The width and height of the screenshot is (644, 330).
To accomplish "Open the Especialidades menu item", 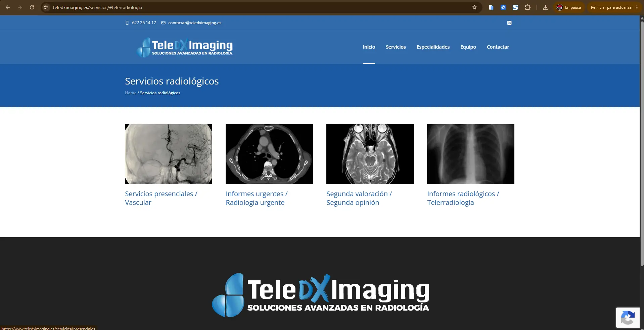I will (433, 47).
